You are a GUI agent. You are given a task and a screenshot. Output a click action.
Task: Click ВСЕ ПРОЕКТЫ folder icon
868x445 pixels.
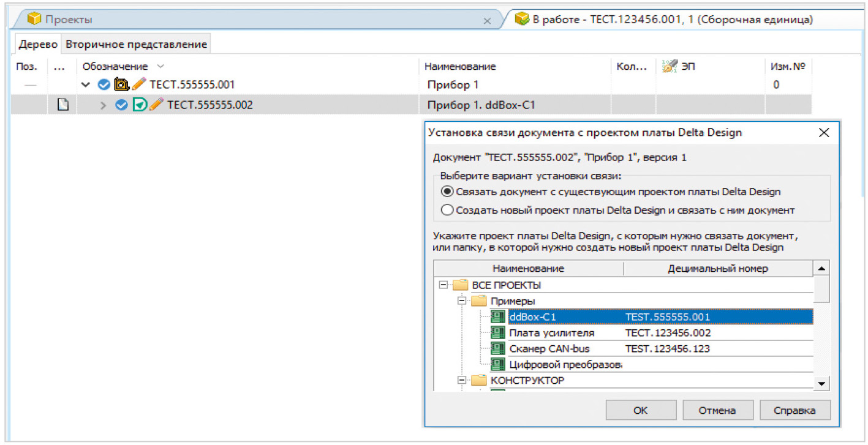(460, 285)
